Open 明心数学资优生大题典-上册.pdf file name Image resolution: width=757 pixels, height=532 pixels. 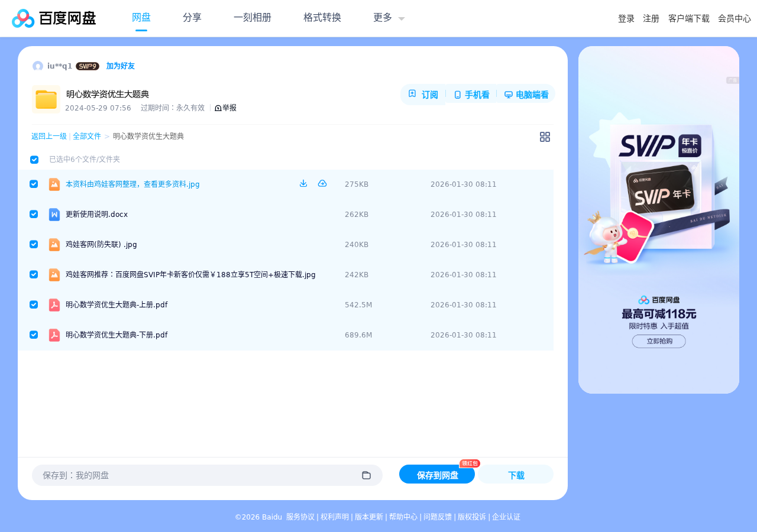[x=117, y=305]
